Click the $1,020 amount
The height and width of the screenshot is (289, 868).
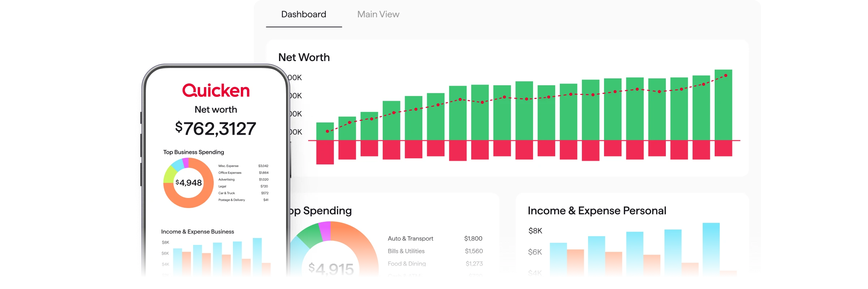click(x=264, y=180)
